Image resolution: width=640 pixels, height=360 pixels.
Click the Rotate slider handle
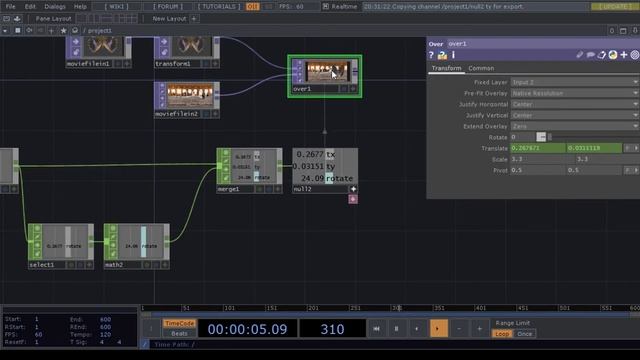pos(550,137)
